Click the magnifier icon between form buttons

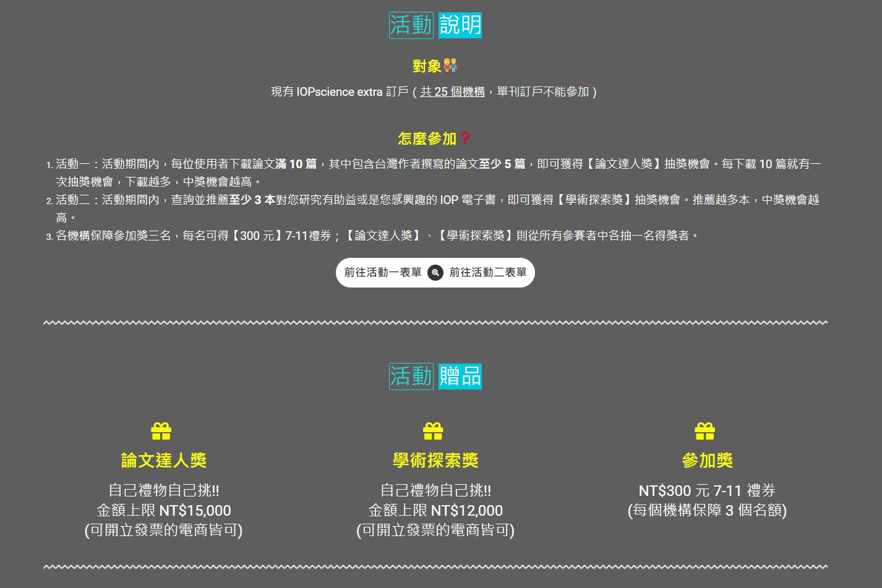click(x=435, y=273)
